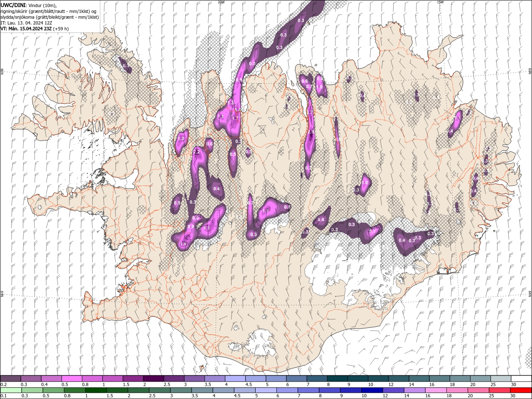
Task: Click the 'IT: Lau. 13. 04. 2024 12Z' line
Action: 26,23
